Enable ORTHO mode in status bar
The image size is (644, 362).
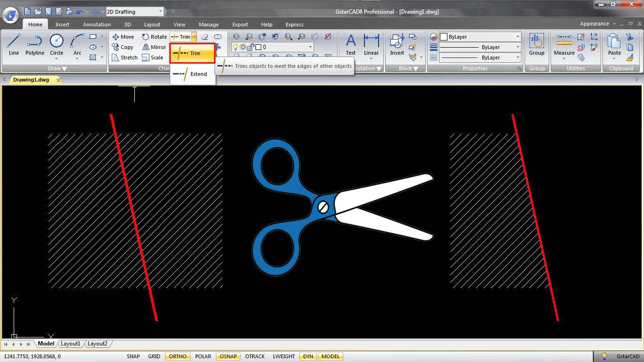pyautogui.click(x=177, y=356)
